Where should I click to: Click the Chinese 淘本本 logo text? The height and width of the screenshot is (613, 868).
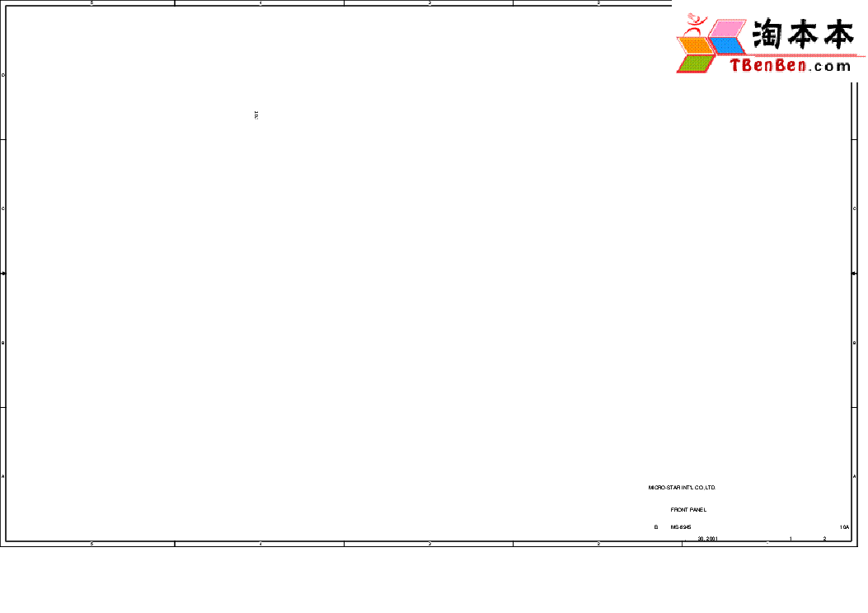(x=801, y=35)
